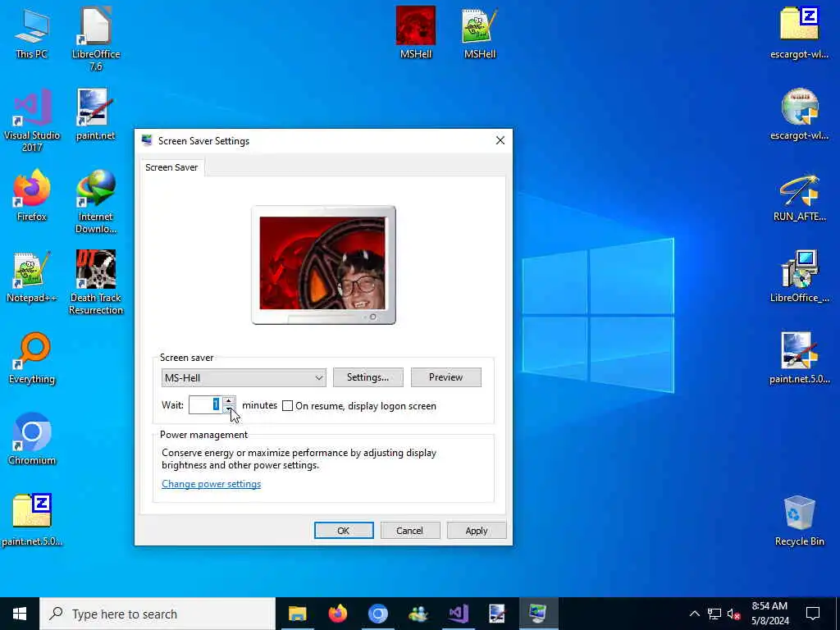Open paint.net taskbar icon
The width and height of the screenshot is (840, 630).
[x=498, y=614]
